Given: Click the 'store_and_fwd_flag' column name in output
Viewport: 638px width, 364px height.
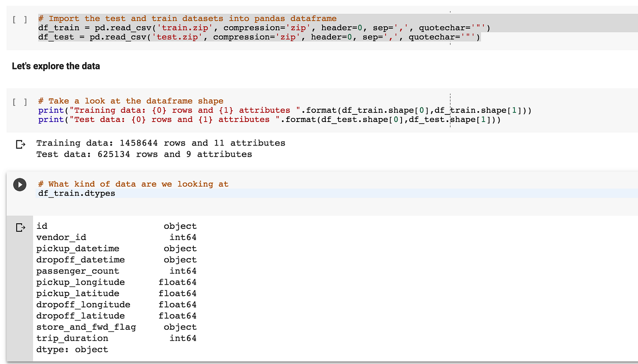Looking at the screenshot, I should coord(86,327).
